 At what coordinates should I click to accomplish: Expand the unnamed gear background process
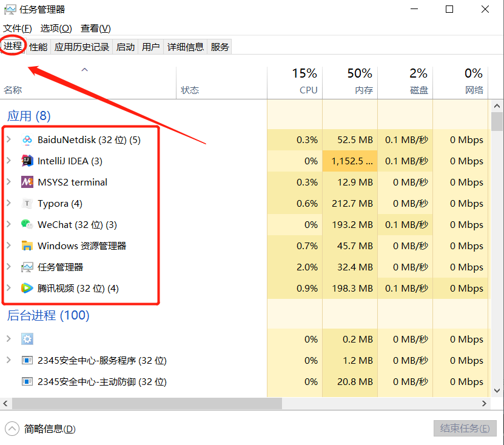point(9,339)
